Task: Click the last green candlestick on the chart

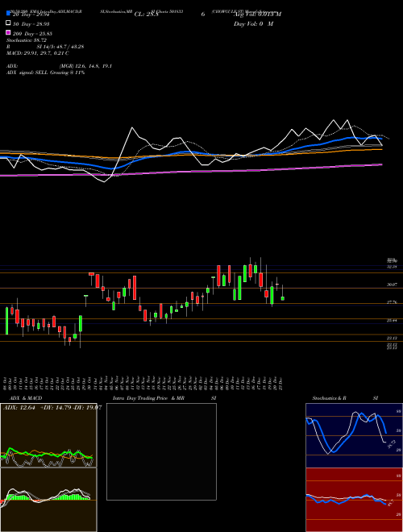Action: [283, 298]
